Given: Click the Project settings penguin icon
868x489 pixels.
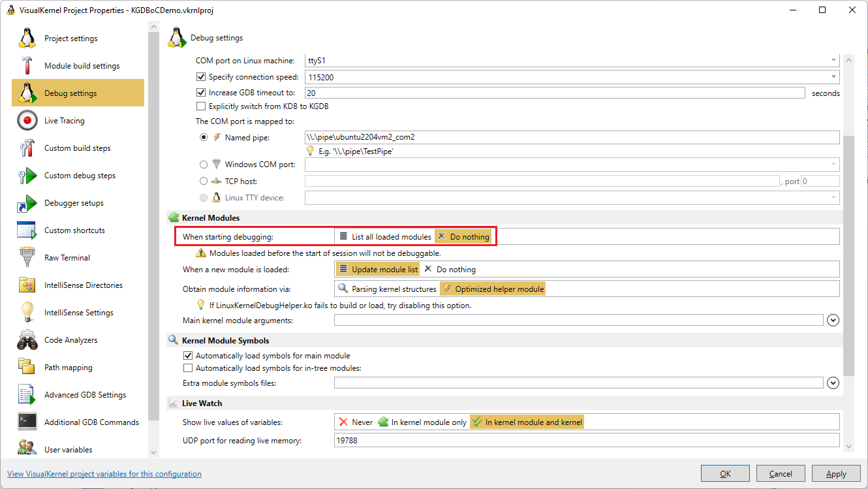Looking at the screenshot, I should (x=27, y=39).
